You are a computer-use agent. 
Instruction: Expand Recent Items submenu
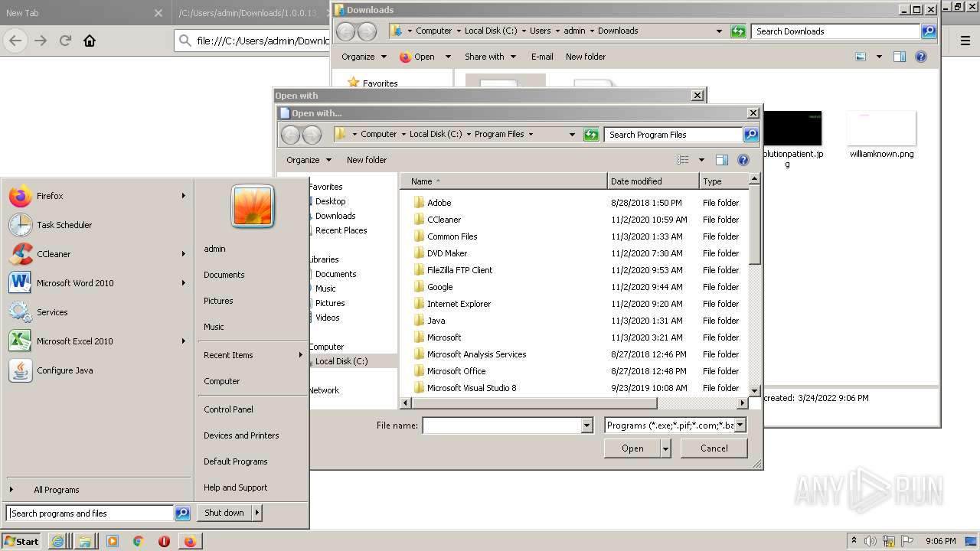300,355
